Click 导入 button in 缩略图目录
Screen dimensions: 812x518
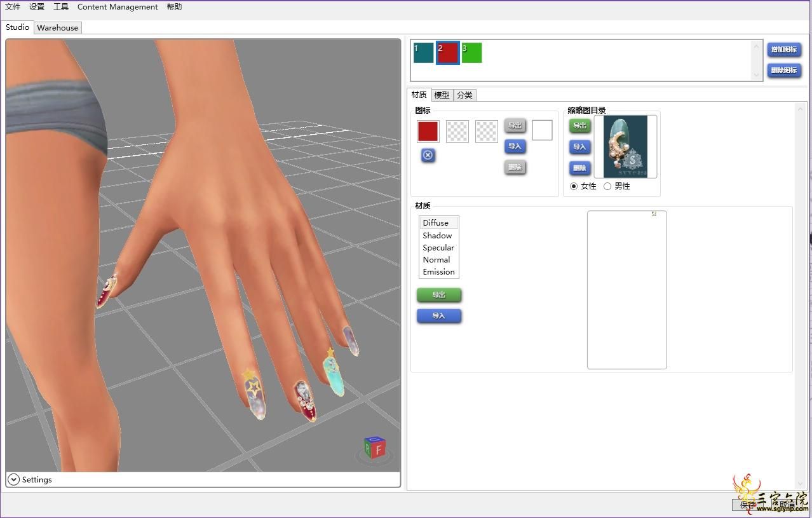579,147
